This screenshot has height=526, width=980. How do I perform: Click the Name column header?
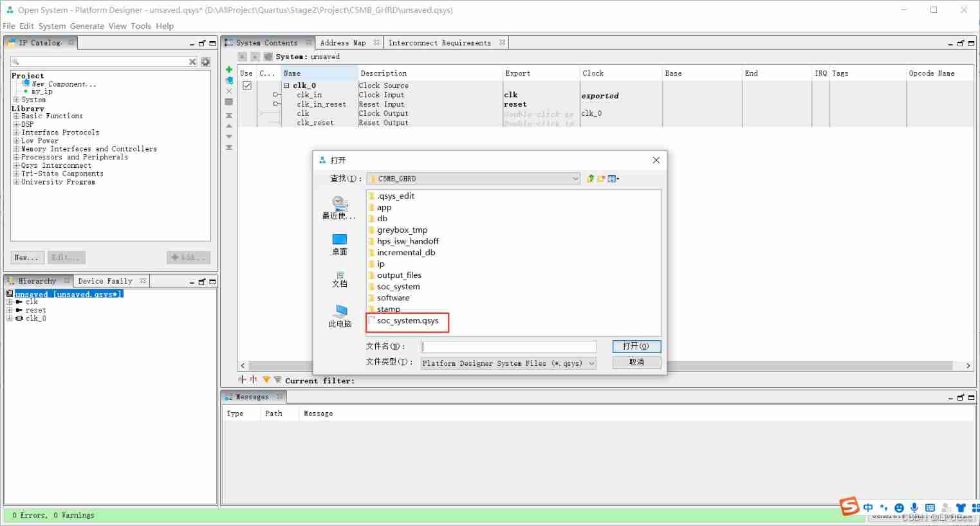coord(320,73)
